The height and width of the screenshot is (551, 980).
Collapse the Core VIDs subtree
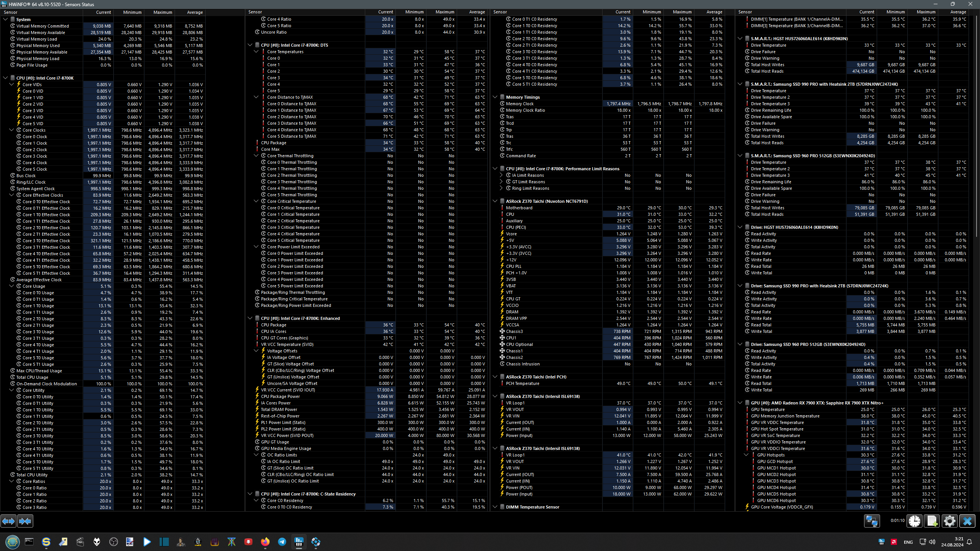click(x=11, y=85)
